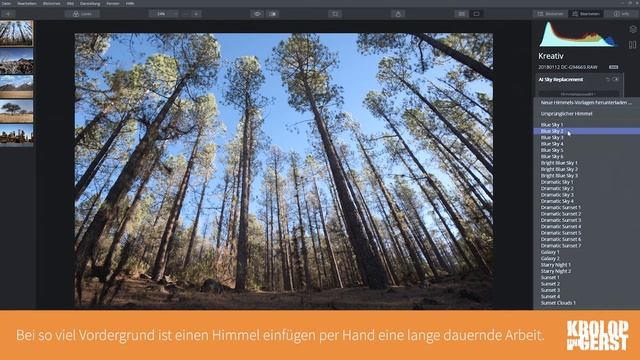
Task: Switch to the Bibliothek tab
Action: click(550, 14)
